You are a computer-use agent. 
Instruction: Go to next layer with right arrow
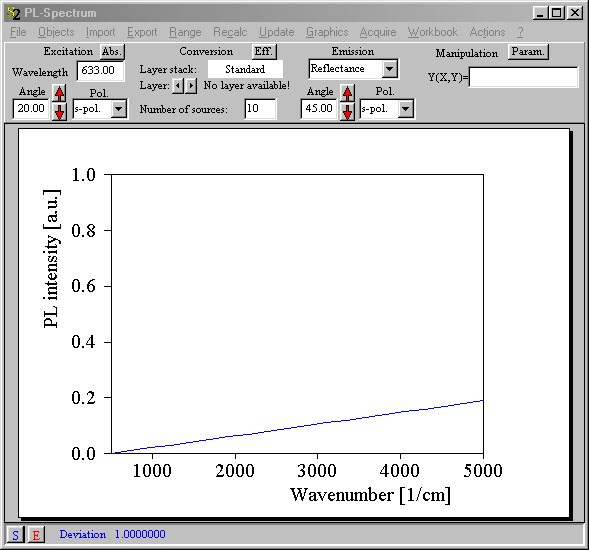tap(191, 86)
